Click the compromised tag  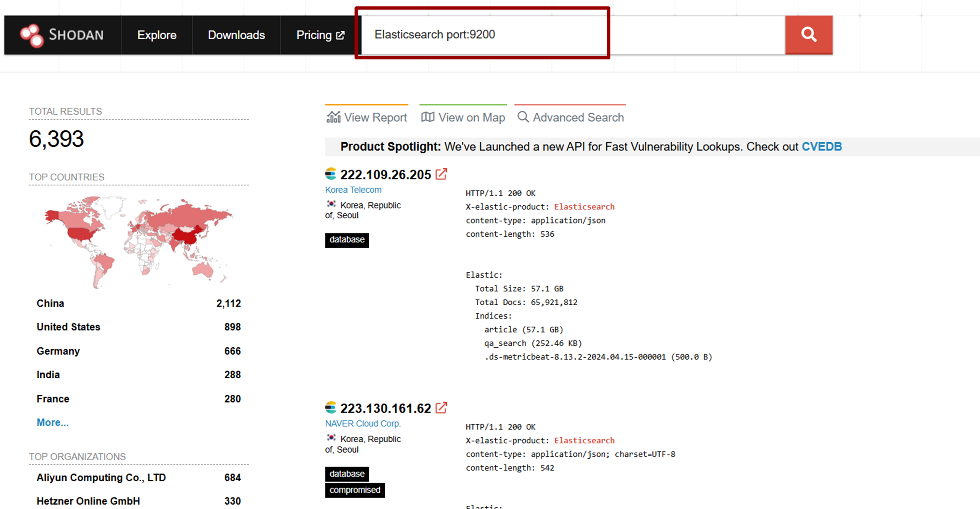(355, 490)
